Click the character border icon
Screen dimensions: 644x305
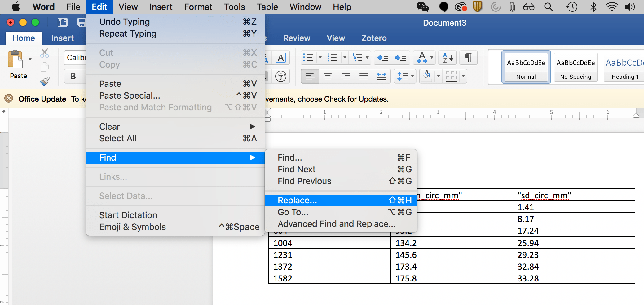(x=281, y=58)
